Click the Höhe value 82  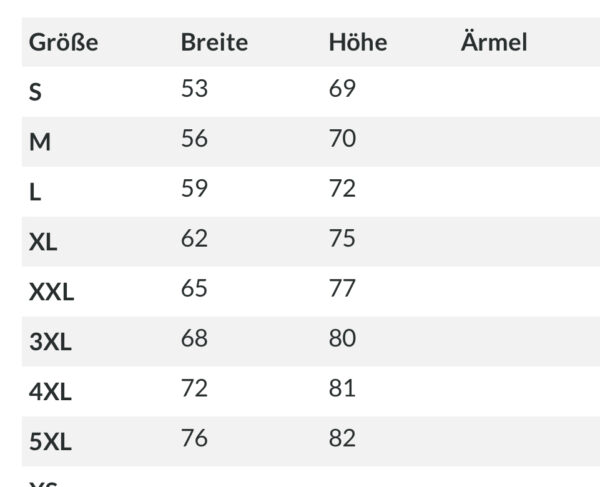point(342,438)
